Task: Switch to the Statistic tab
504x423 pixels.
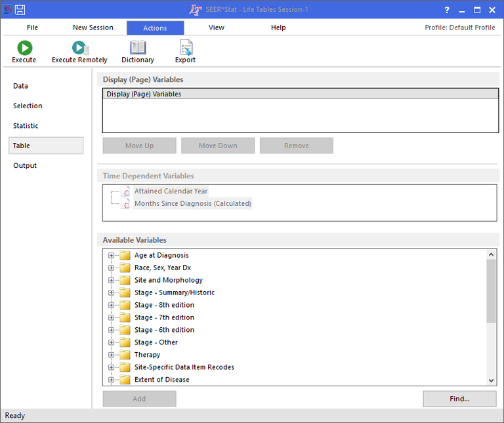Action: pyautogui.click(x=26, y=126)
